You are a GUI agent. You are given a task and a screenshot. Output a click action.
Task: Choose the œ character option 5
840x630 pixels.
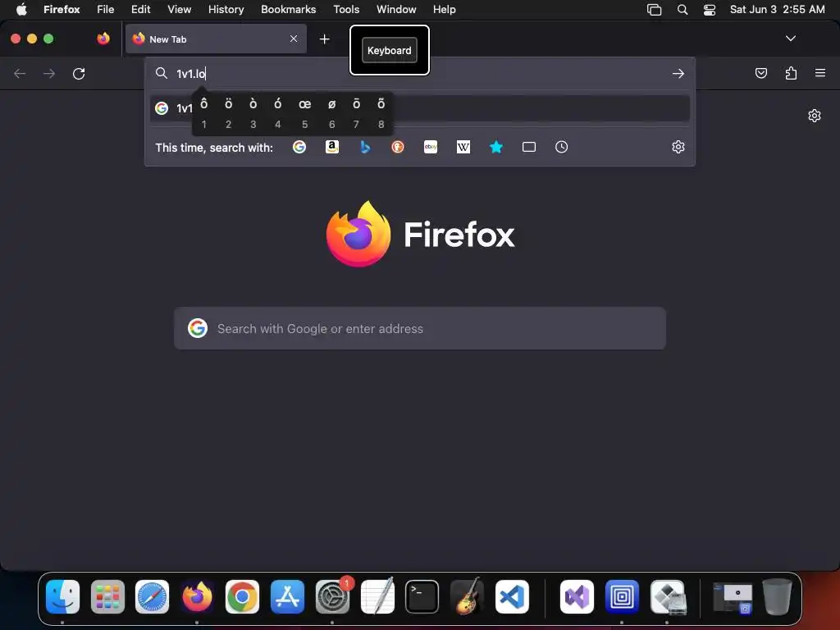304,112
